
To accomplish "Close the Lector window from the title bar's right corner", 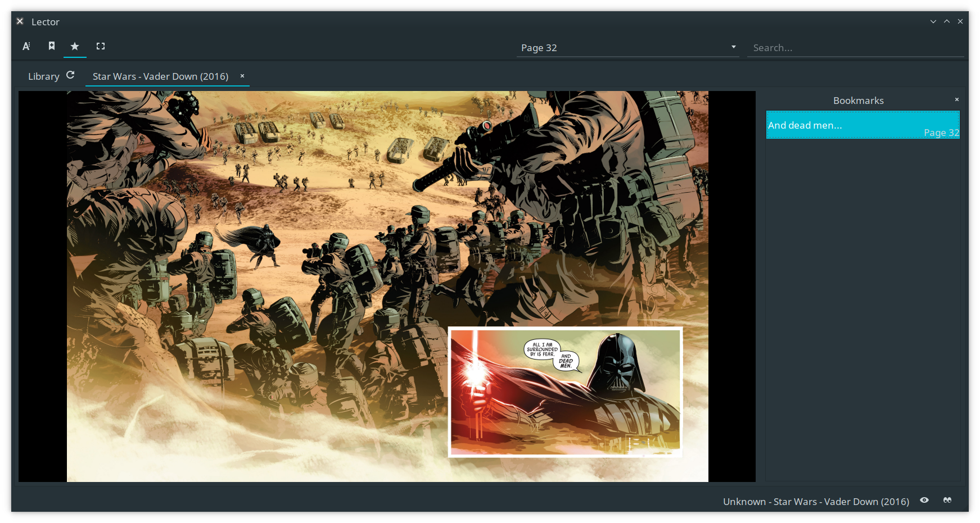I will [960, 21].
